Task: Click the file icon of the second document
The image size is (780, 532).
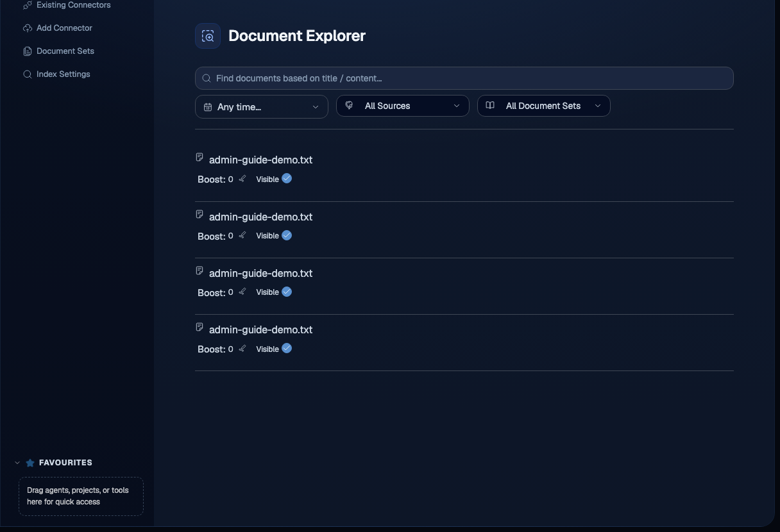Action: [x=199, y=214]
